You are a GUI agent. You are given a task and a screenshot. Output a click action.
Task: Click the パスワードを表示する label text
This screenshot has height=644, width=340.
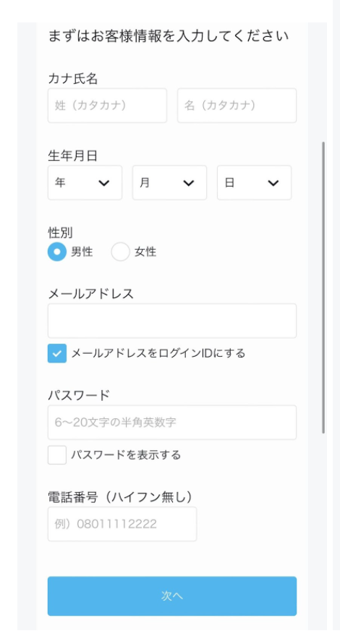126,454
